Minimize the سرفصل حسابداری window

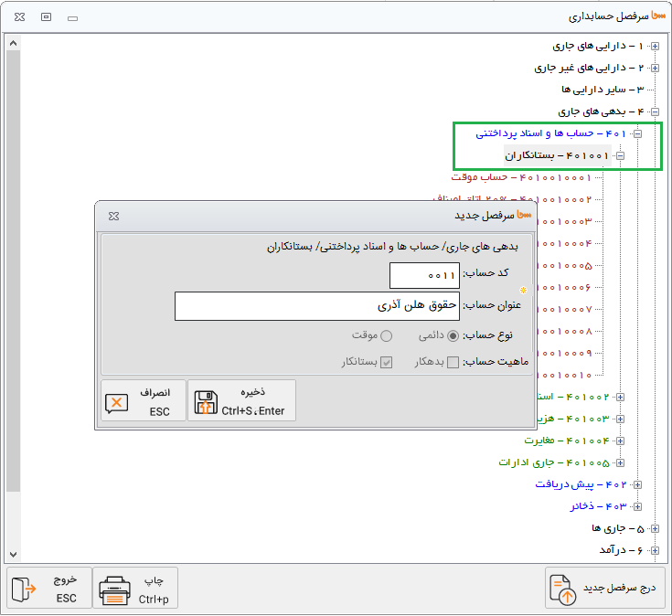(73, 18)
